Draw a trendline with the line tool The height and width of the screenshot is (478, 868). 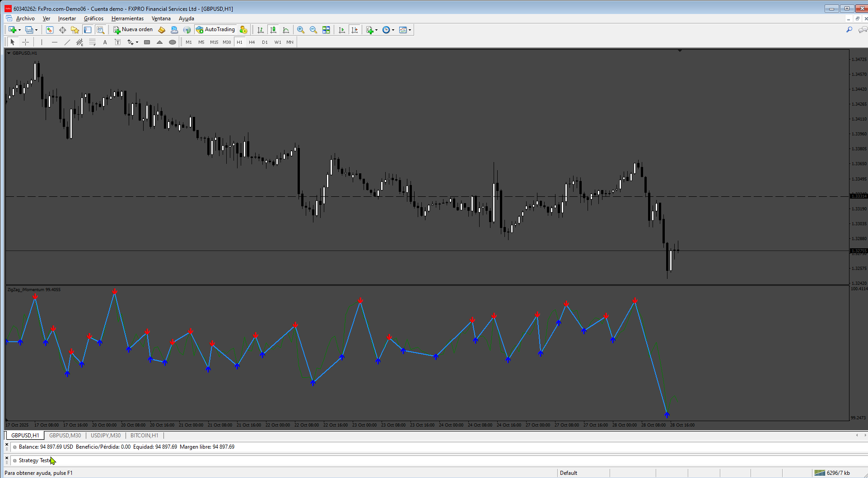click(67, 42)
